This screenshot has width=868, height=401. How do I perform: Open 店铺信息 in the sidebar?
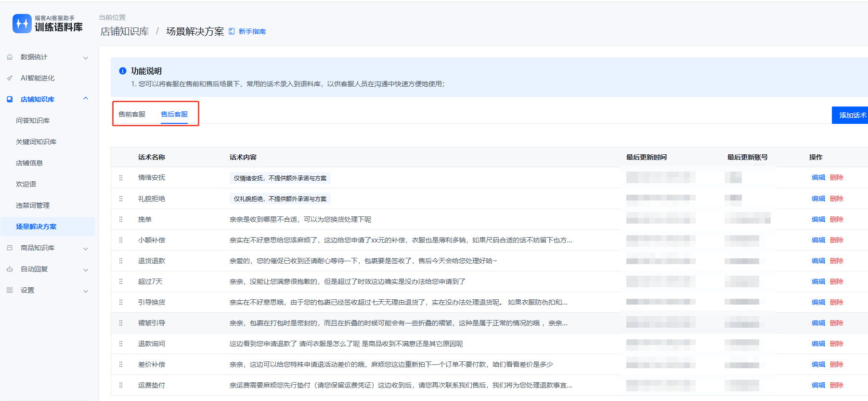pos(29,163)
